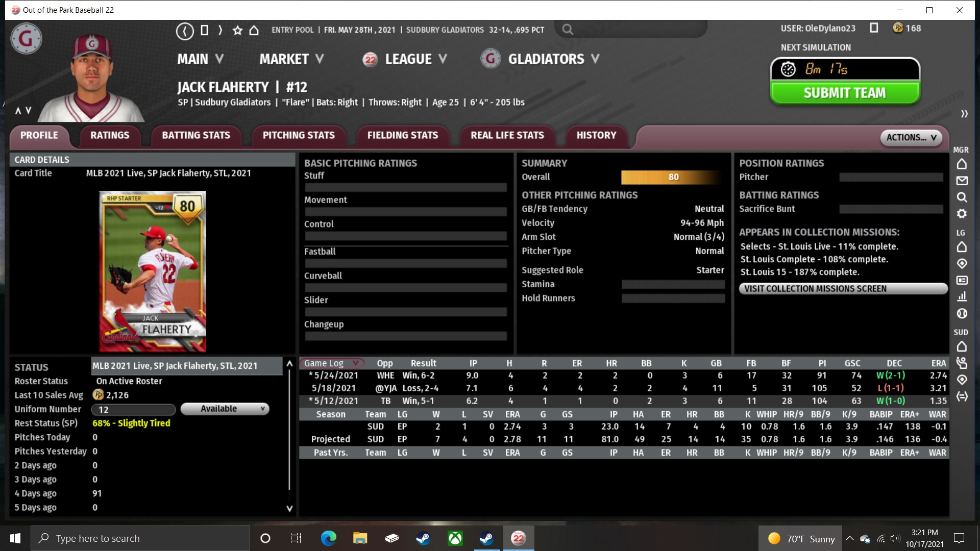Open the SUD roster player icon
Screen dimensions: 980x551
[962, 363]
